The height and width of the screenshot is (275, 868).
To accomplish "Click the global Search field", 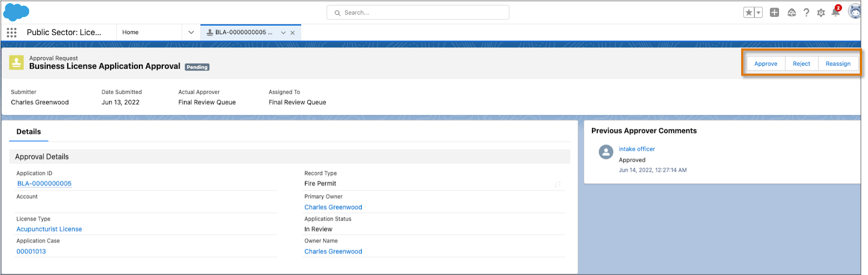I will (418, 12).
